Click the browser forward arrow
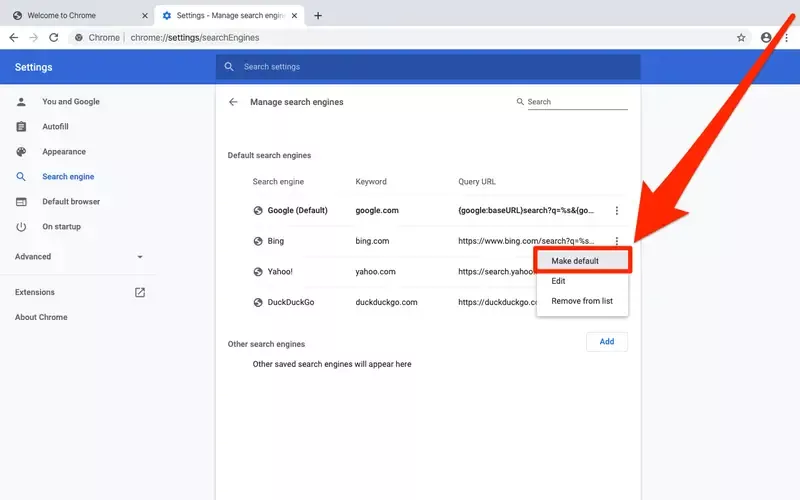The width and height of the screenshot is (800, 500). coord(34,37)
